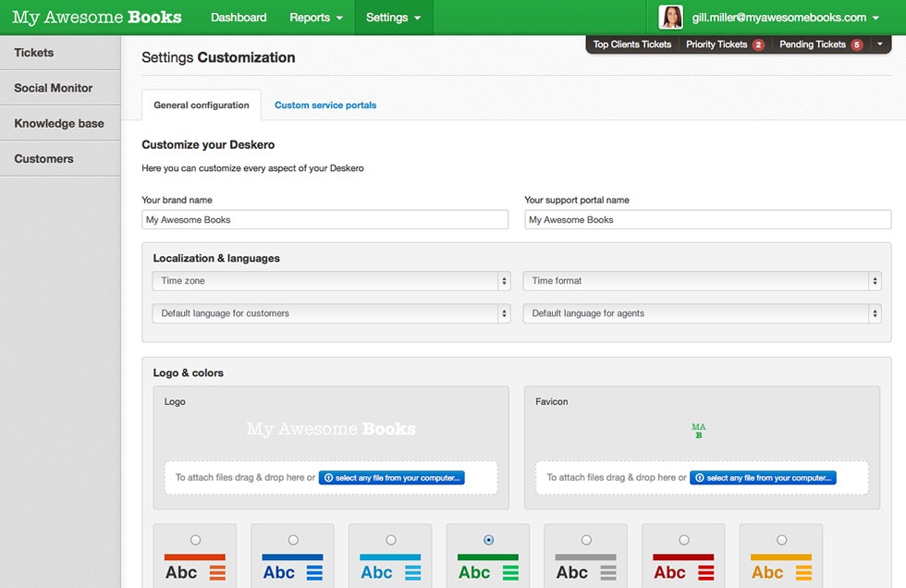Open the Time format dropdown
Image resolution: width=906 pixels, height=588 pixels.
pos(702,281)
